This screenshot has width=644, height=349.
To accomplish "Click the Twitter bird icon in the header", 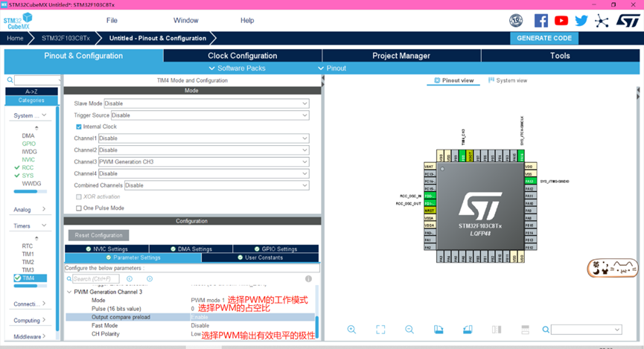I will (581, 21).
